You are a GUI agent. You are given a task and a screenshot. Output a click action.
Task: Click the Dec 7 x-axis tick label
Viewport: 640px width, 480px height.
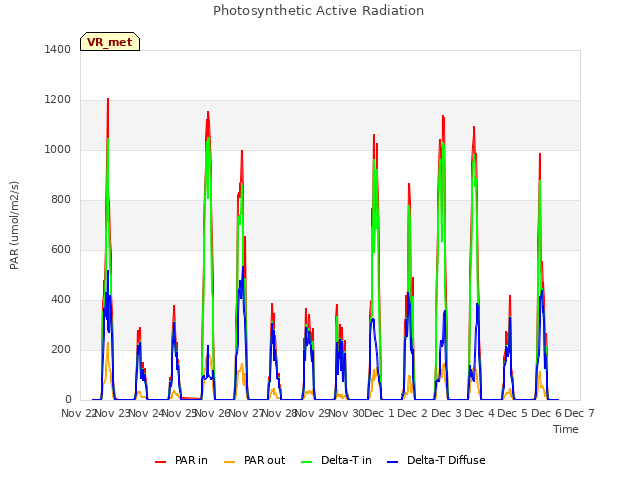click(579, 413)
